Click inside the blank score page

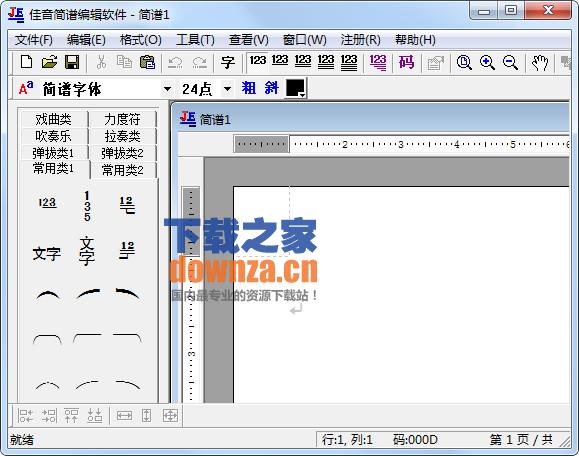(x=401, y=295)
